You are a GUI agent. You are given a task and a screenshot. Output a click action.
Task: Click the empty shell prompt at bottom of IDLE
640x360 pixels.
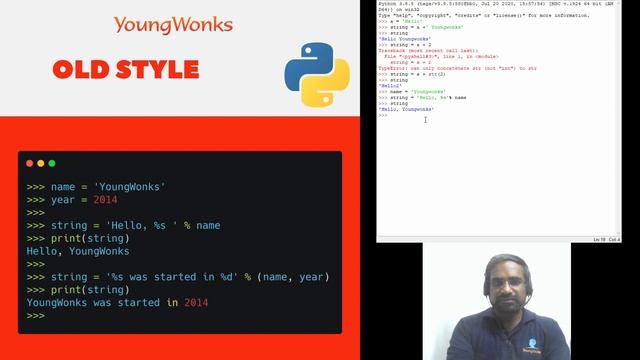tap(382, 116)
